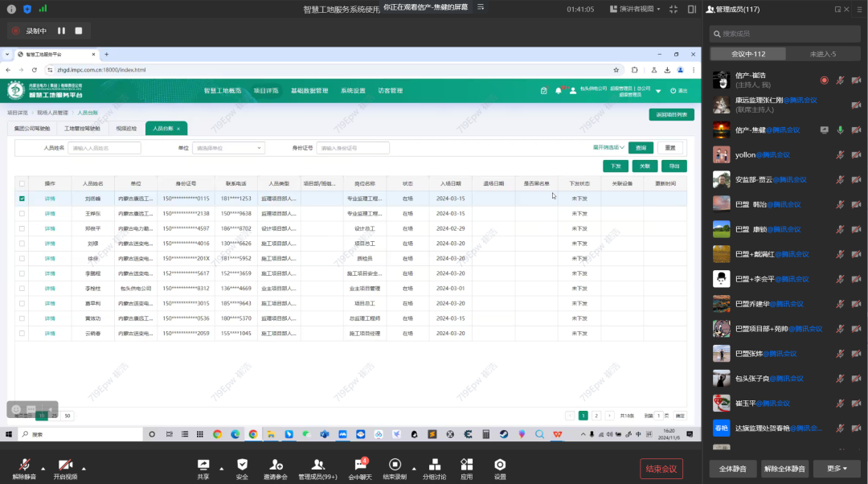
Task: Stop recording via 结束录制 button
Action: 395,469
